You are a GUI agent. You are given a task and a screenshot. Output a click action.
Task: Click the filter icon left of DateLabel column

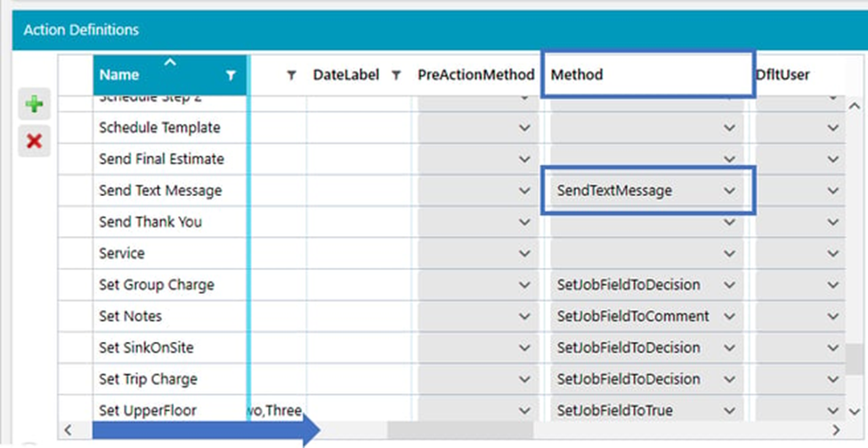point(291,76)
